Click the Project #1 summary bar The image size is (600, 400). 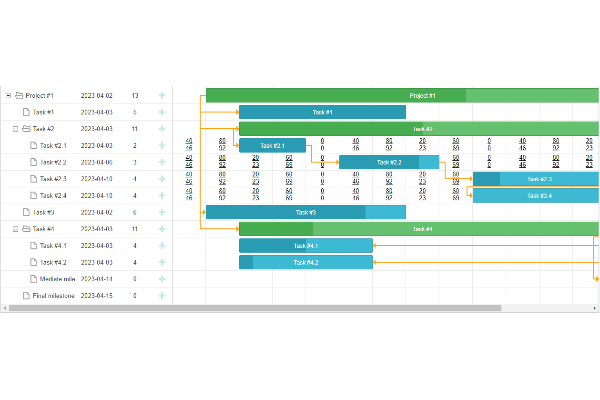click(x=400, y=96)
